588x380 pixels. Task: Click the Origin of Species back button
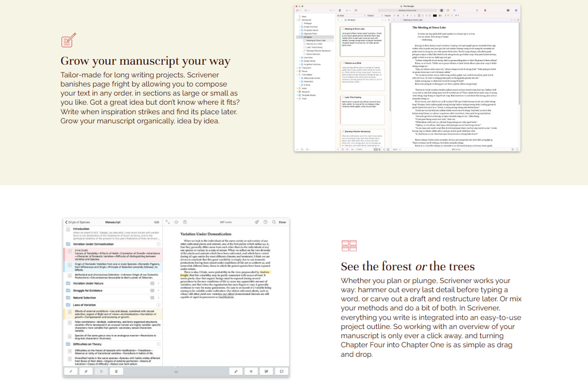[x=78, y=222]
